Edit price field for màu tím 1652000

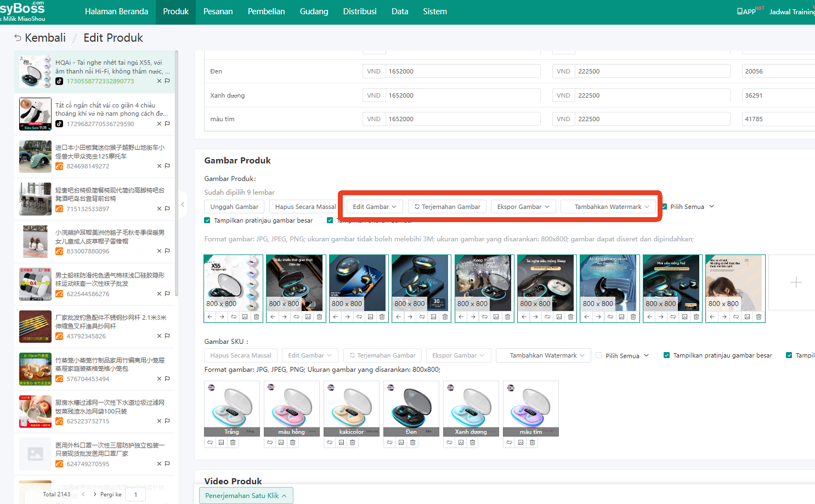pos(463,119)
